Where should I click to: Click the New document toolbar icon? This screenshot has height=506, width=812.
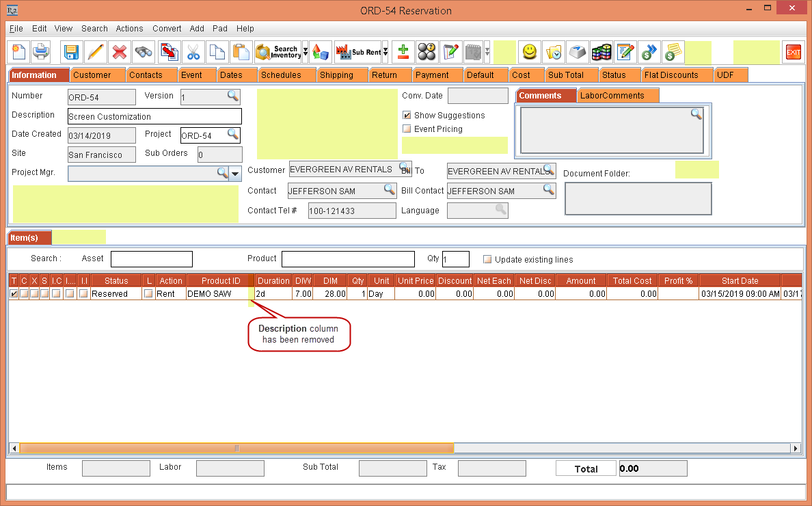tap(18, 52)
